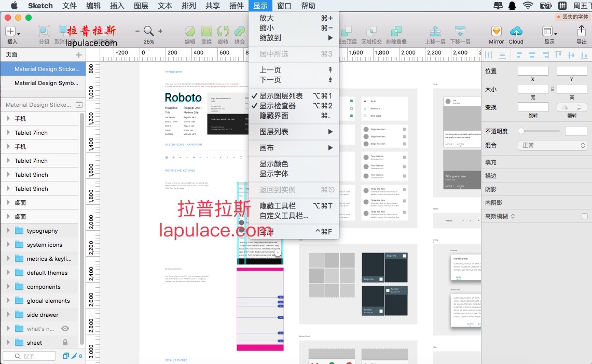Viewport: 592px width, 364px height.
Task: Toggle lock on the sheet layer
Action: (65, 343)
